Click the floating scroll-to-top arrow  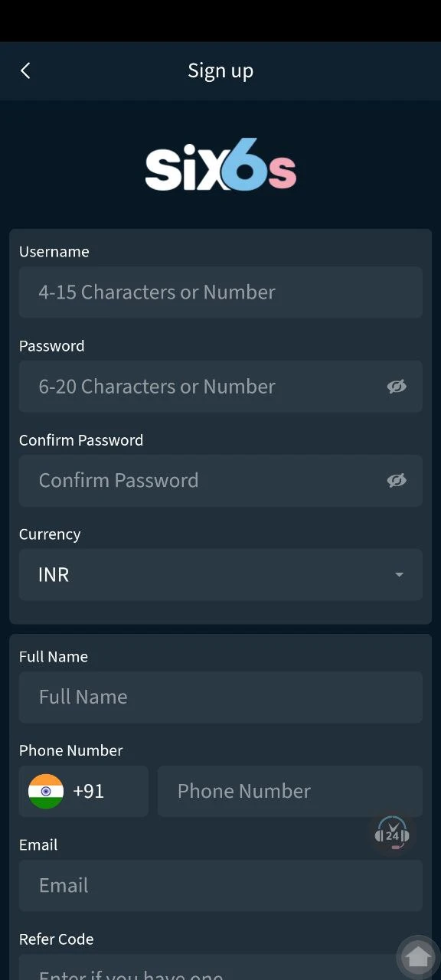(x=418, y=956)
